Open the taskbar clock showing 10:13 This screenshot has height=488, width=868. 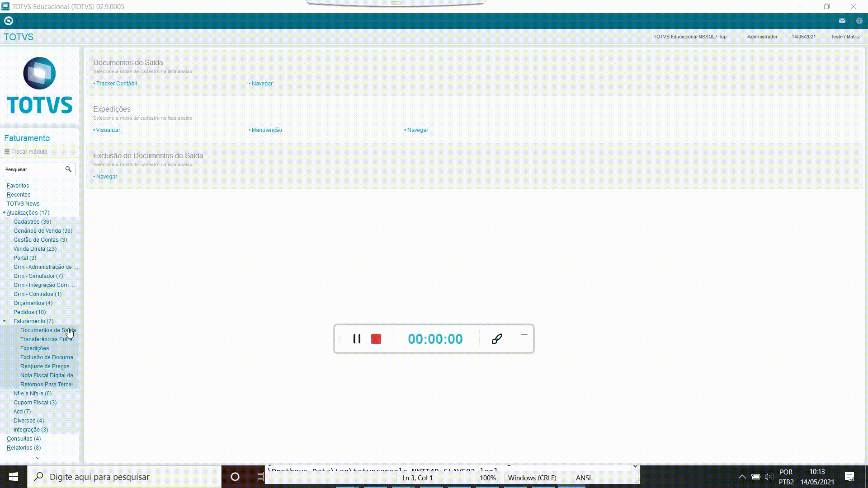(x=817, y=477)
